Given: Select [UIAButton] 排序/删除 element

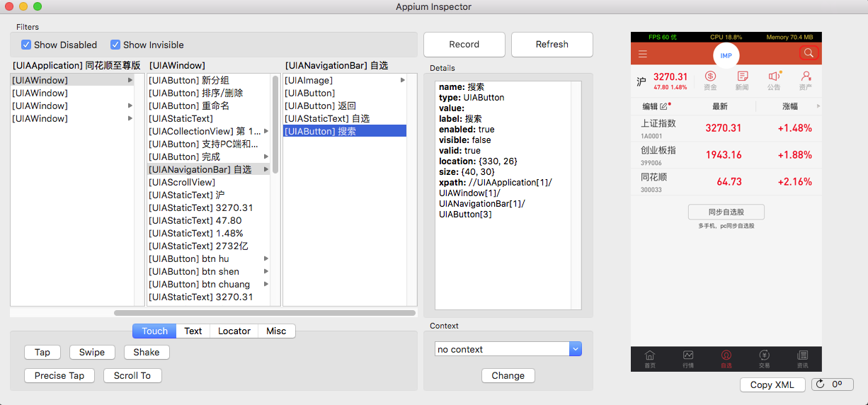Looking at the screenshot, I should click(209, 93).
